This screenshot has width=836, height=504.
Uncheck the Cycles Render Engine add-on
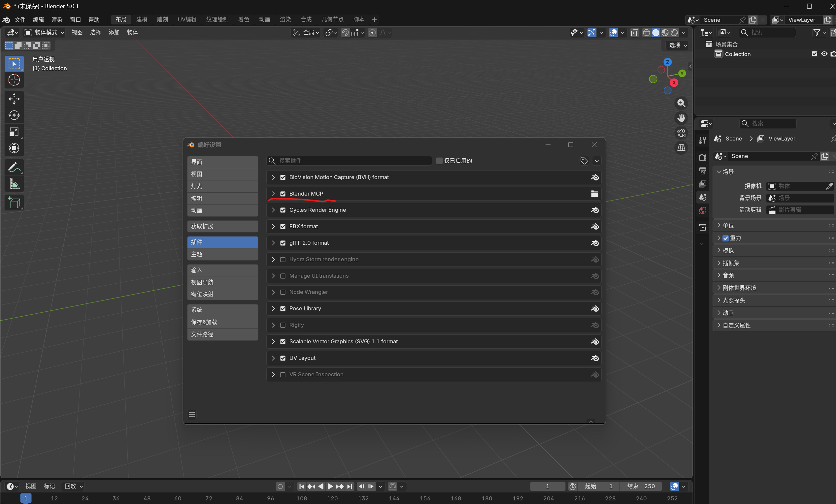click(x=283, y=210)
